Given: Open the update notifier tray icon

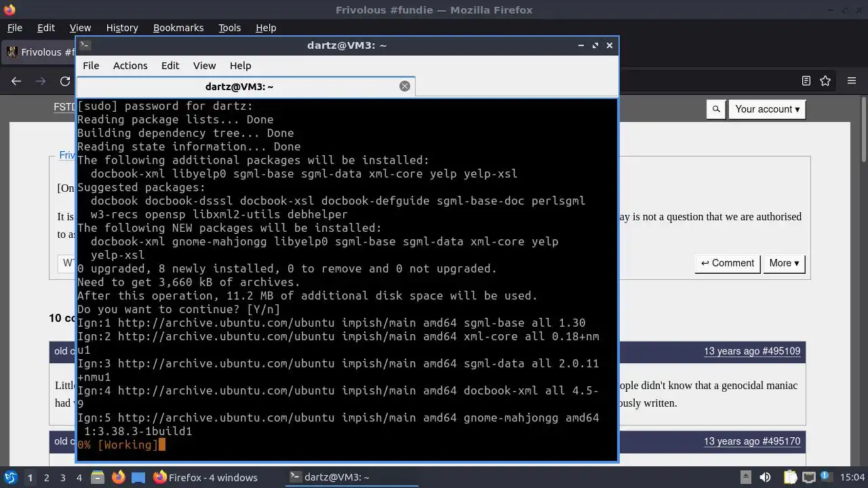Looking at the screenshot, I should [827, 477].
